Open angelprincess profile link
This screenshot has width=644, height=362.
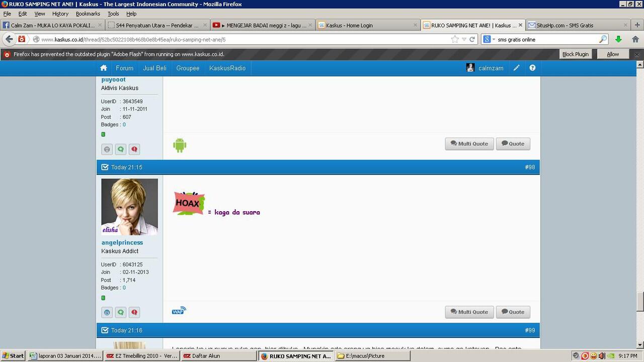122,242
